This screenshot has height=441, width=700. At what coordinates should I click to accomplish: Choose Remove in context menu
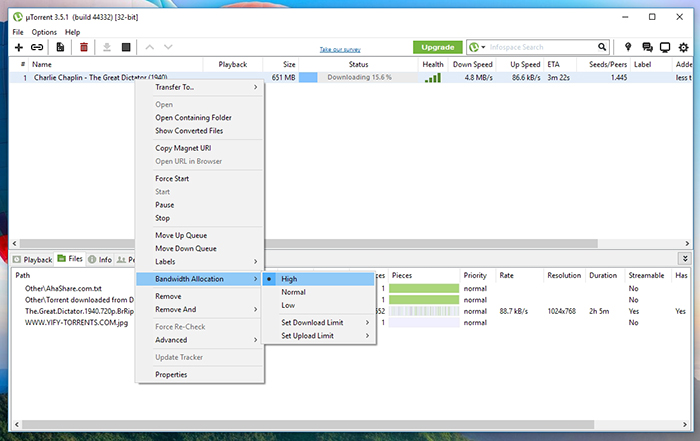(200, 296)
